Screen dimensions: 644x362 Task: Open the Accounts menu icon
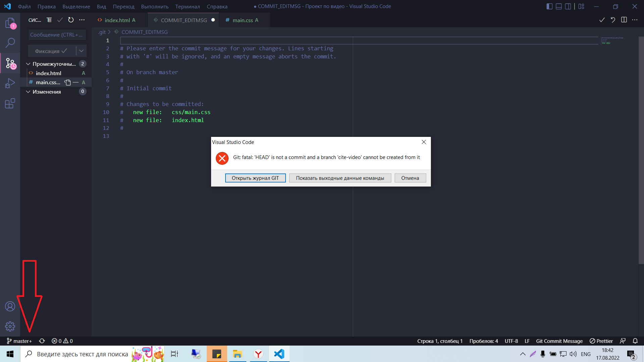[x=10, y=306]
